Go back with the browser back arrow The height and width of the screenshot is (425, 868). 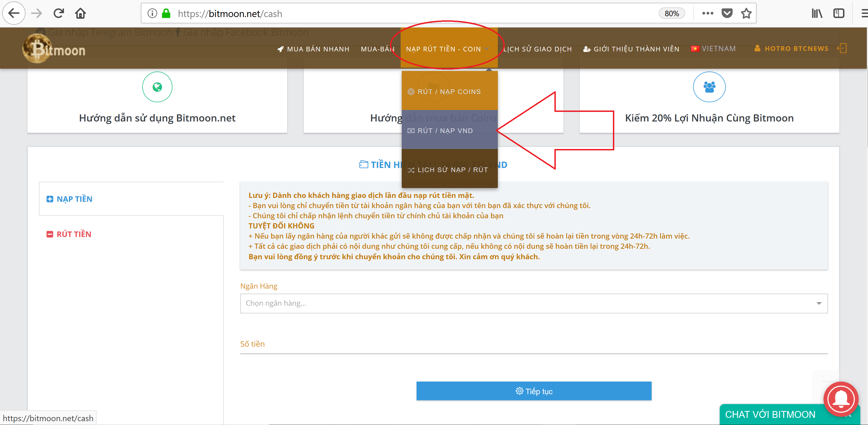13,13
